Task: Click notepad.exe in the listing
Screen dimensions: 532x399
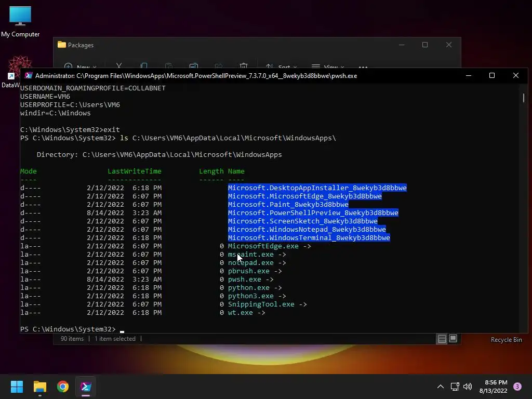Action: [x=251, y=262]
